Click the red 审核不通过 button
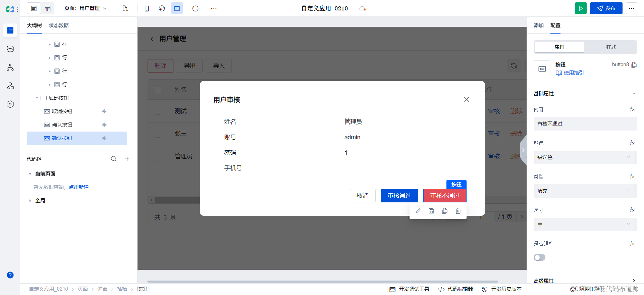The image size is (644, 295). coord(445,196)
